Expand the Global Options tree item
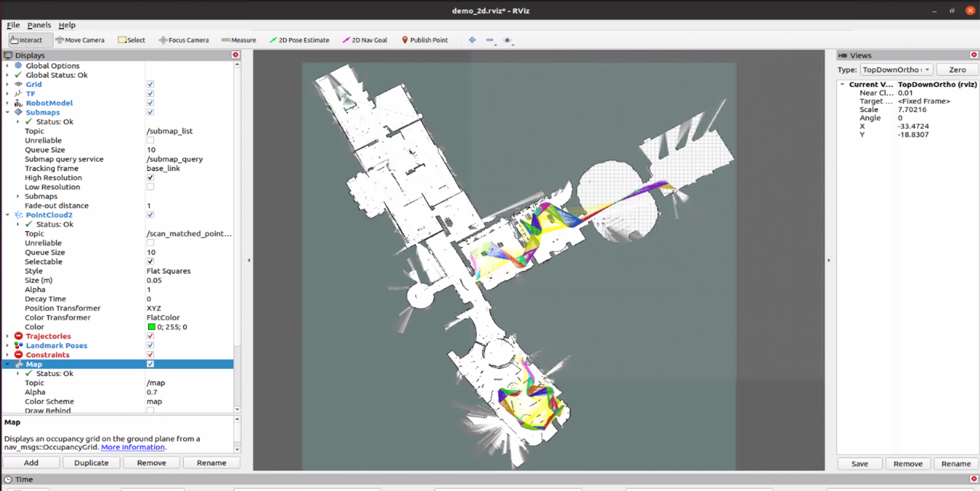 pyautogui.click(x=7, y=66)
